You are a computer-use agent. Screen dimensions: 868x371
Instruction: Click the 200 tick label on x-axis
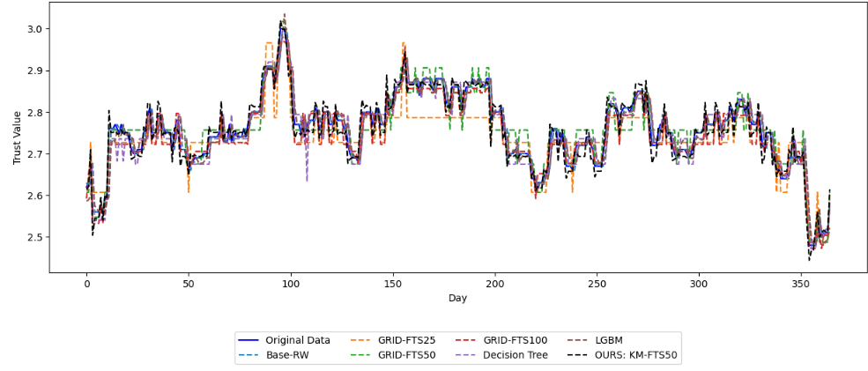tap(495, 284)
